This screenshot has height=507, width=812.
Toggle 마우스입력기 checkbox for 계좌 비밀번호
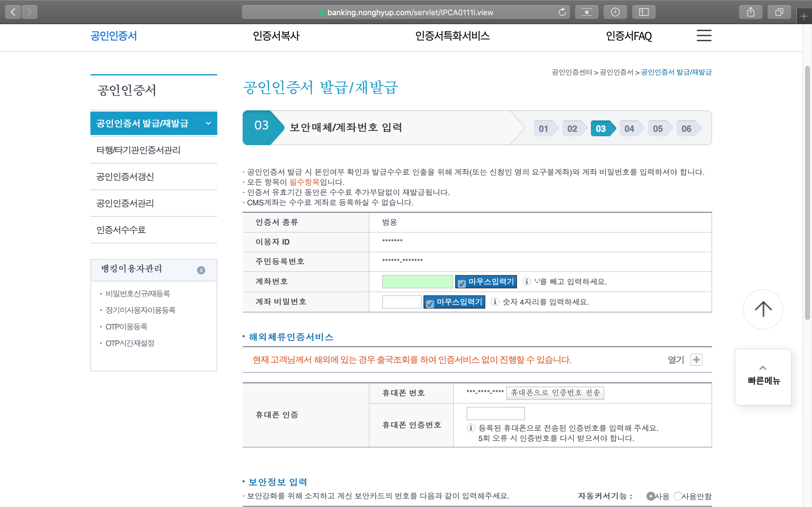tap(430, 304)
